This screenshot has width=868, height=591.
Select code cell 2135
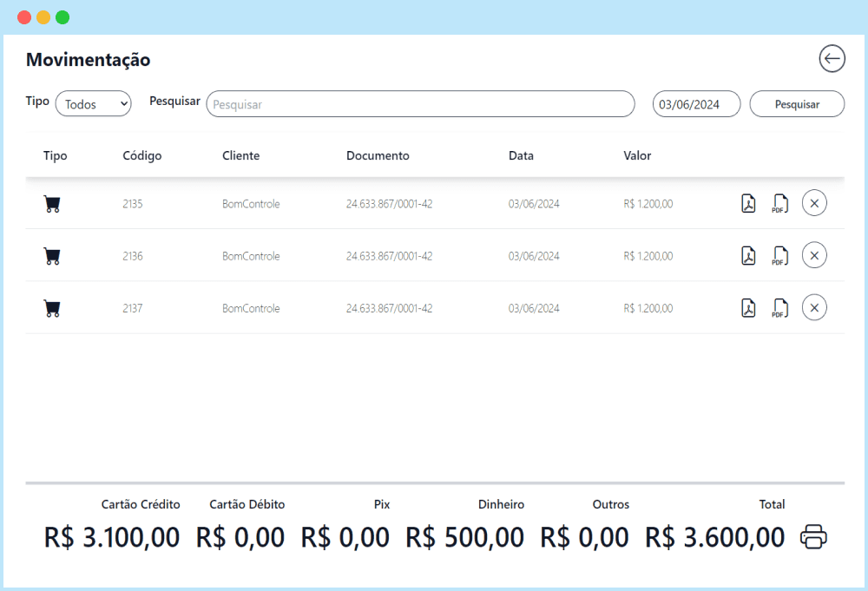click(133, 204)
